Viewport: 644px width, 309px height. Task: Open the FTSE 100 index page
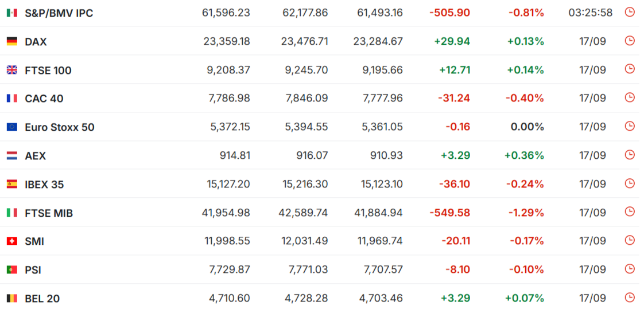tap(48, 71)
